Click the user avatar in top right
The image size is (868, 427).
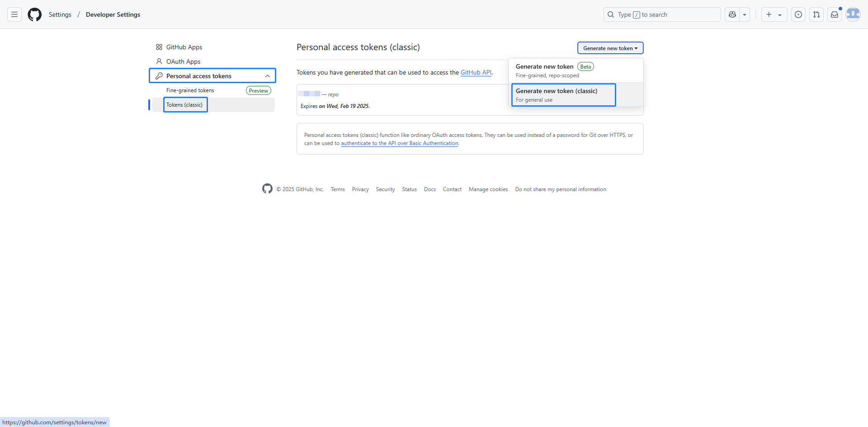tap(853, 14)
